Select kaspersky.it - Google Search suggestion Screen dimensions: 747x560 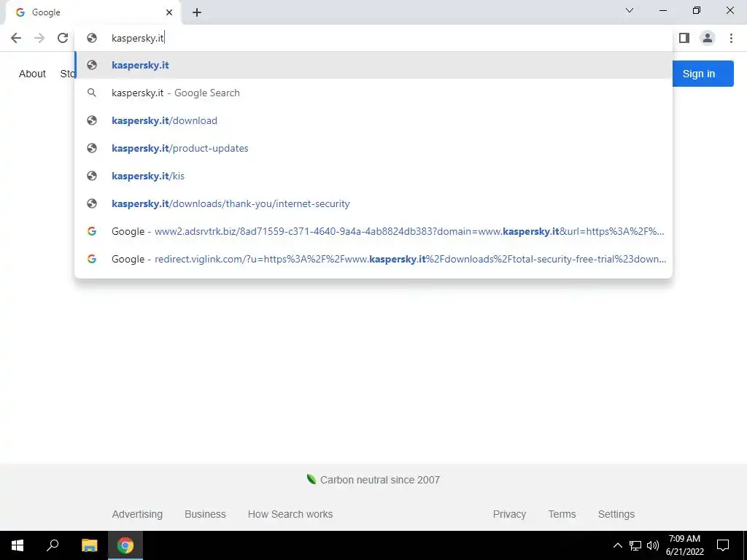pyautogui.click(x=373, y=93)
